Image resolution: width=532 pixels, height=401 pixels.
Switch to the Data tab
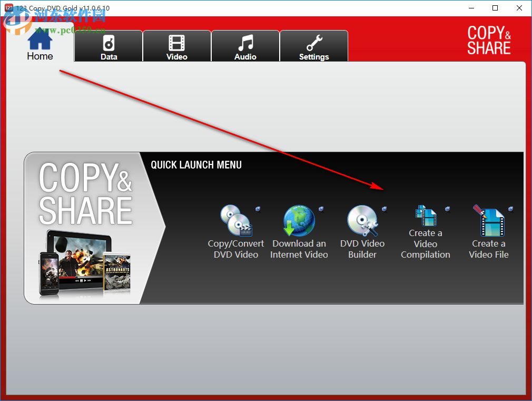[x=109, y=46]
